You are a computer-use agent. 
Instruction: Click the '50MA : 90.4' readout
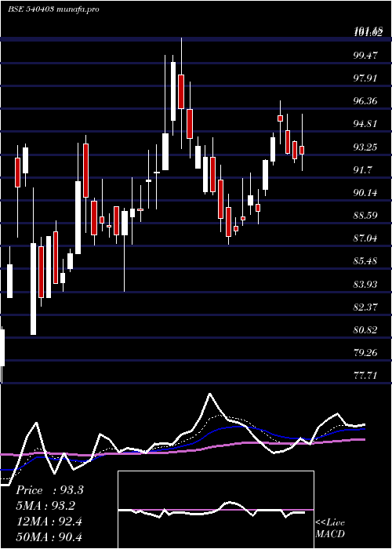(x=49, y=536)
